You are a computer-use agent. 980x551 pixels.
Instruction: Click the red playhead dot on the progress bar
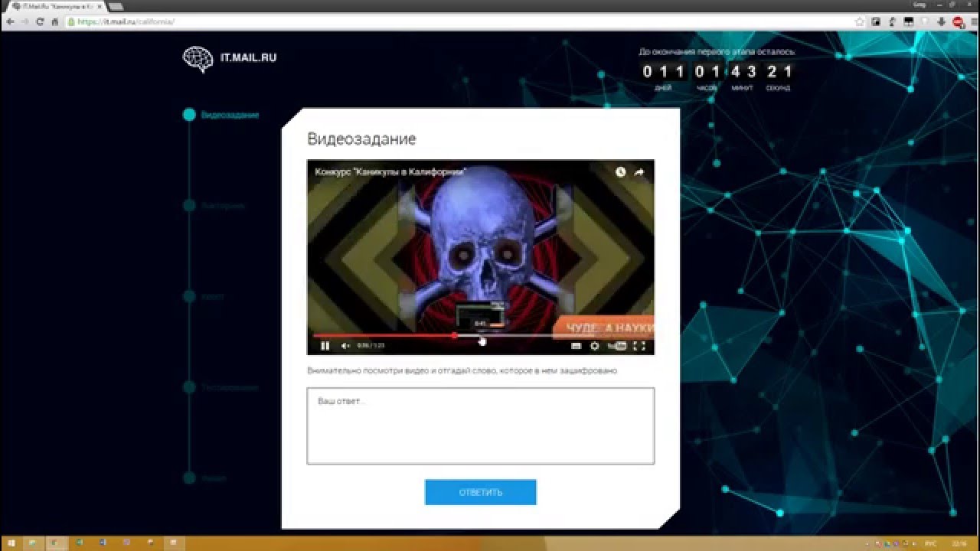click(x=454, y=335)
